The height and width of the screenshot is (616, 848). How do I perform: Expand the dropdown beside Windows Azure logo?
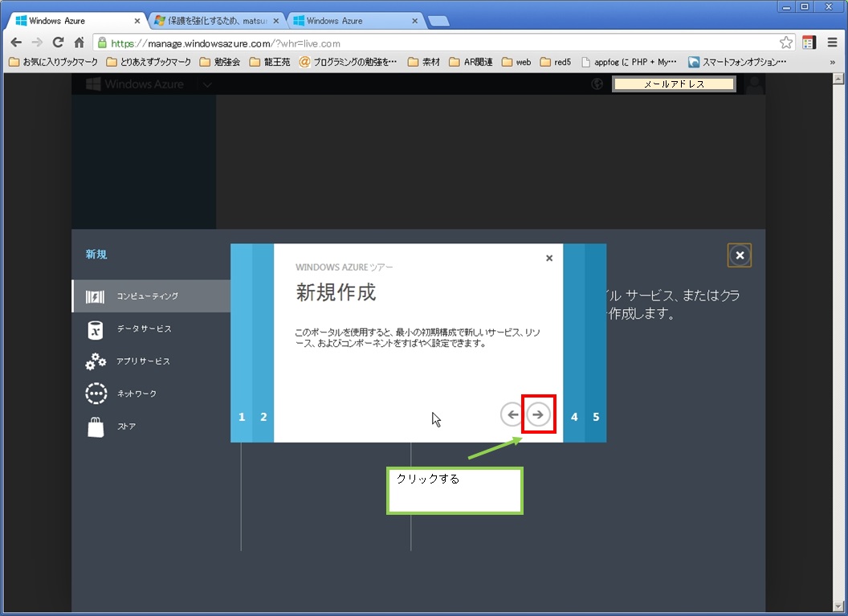(207, 84)
